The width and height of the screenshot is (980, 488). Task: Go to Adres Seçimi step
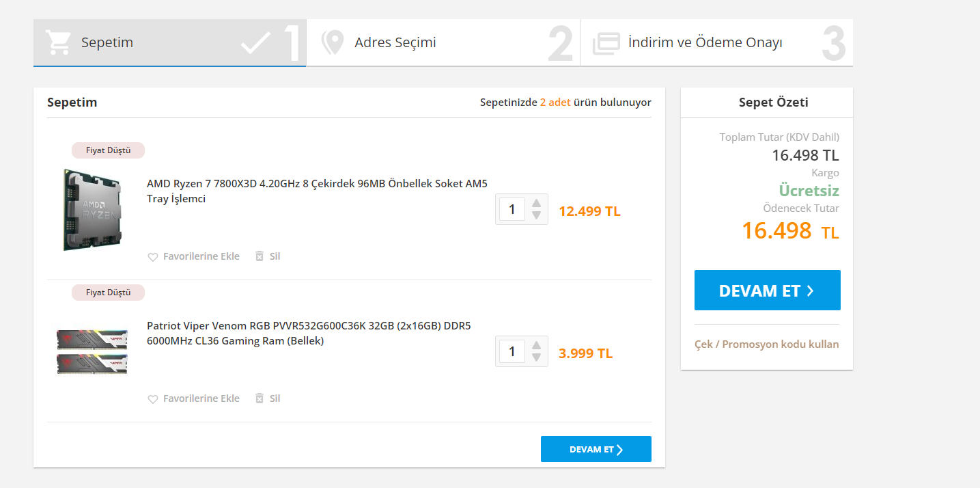[x=443, y=42]
